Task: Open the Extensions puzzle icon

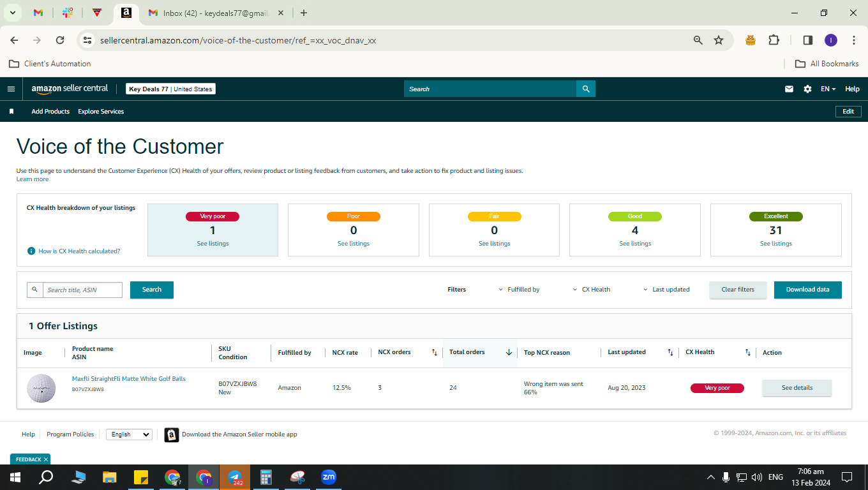Action: 774,40
